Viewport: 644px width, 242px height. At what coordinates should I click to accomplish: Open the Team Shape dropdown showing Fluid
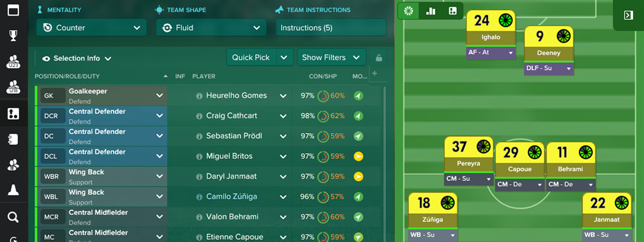[211, 28]
